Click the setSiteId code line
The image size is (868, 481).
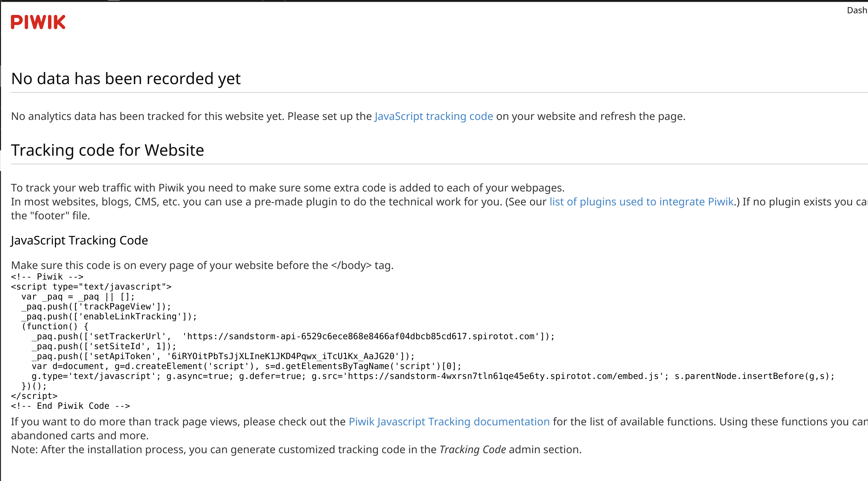pyautogui.click(x=104, y=346)
